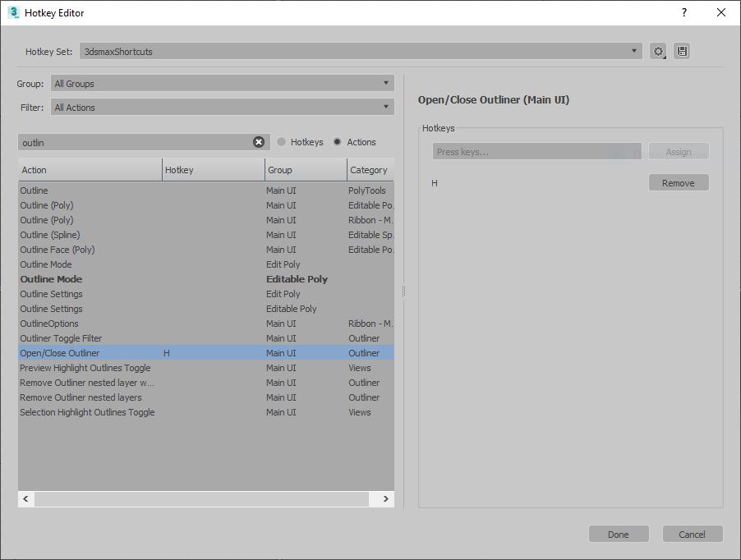Viewport: 741px width, 560px height.
Task: Click the 3ds Max app icon in title bar
Action: tap(14, 13)
